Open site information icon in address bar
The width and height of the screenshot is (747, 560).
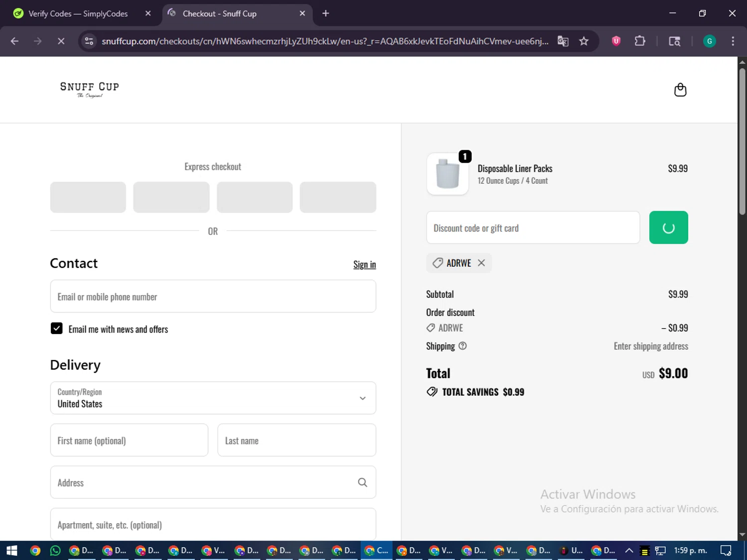pos(89,41)
